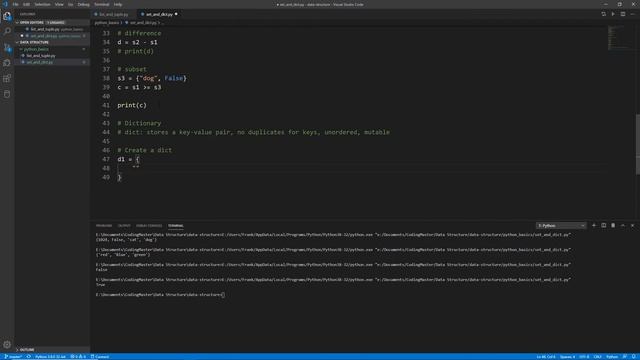Open the Help menu
Image resolution: width=640 pixels, height=360 pixels.
pyautogui.click(x=118, y=4)
